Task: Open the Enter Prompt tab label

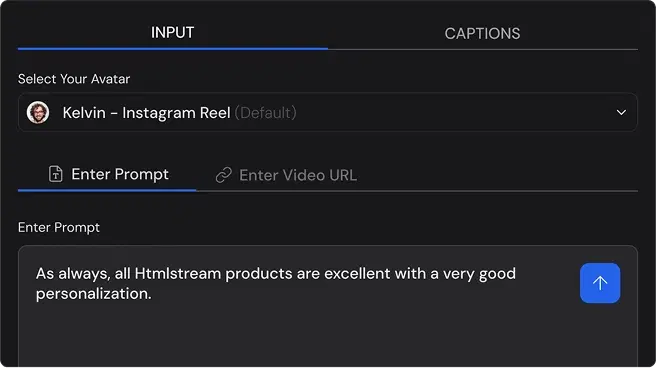Action: (120, 174)
